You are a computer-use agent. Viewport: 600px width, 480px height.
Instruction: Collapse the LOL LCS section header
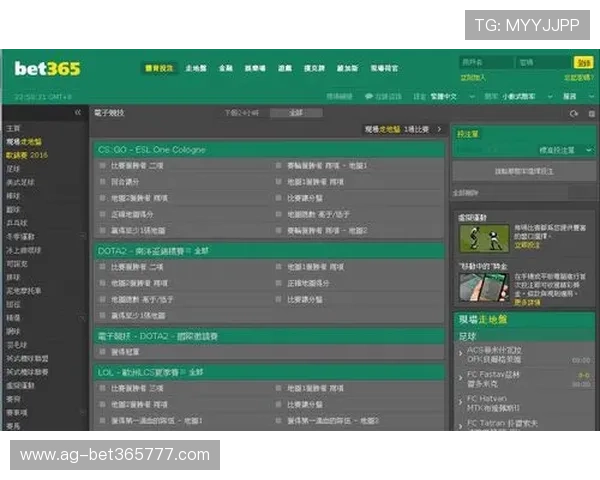[269, 372]
